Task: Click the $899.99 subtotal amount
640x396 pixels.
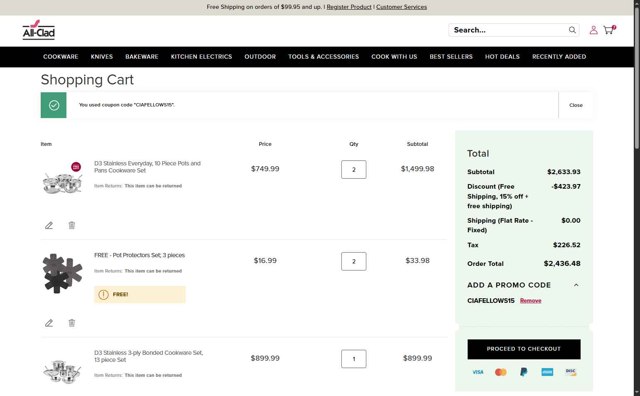Action: pos(417,358)
